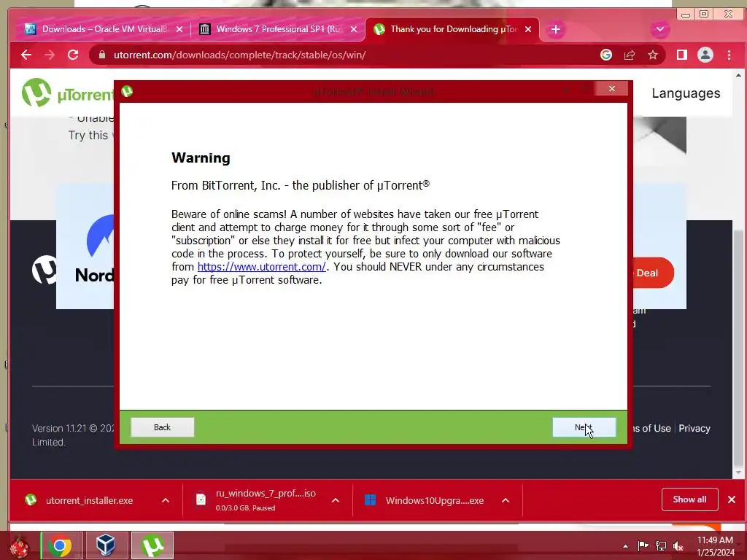Click the scrollbar down arrow
The height and width of the screenshot is (560, 747).
coord(738,472)
